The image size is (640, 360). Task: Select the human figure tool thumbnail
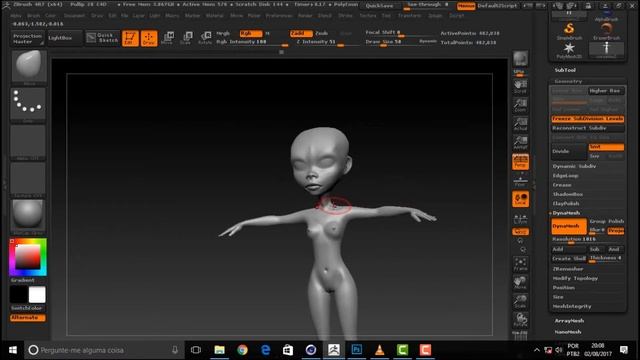pos(607,50)
